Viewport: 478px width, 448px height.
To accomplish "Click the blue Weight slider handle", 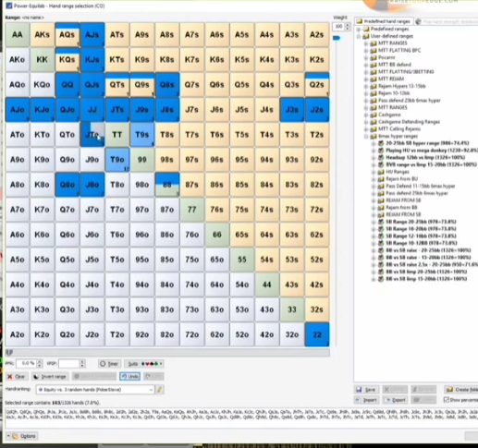I will [337, 38].
